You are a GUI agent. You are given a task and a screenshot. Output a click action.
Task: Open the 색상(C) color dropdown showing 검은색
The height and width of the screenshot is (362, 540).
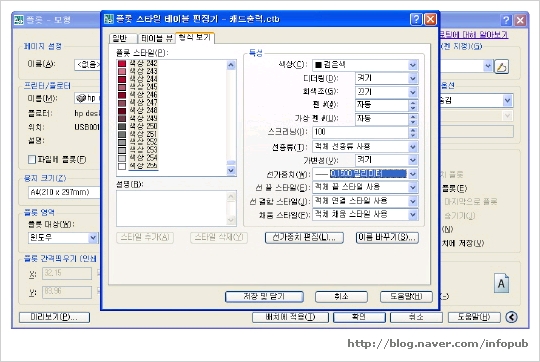point(413,65)
